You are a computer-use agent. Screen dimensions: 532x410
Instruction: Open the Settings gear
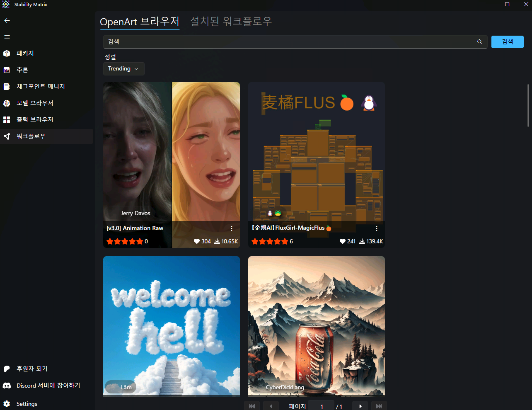pos(7,404)
